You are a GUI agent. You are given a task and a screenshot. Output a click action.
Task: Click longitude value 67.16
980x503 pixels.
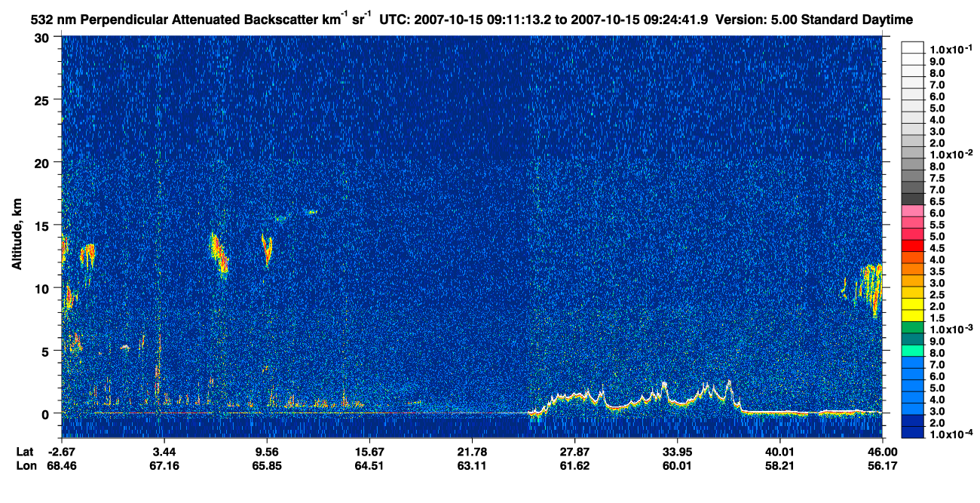pos(164,466)
